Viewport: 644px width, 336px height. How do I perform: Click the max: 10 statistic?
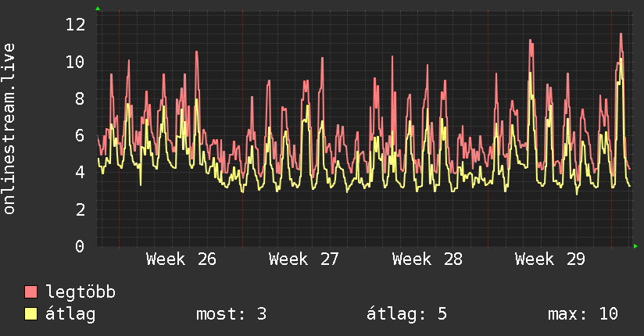click(x=583, y=314)
